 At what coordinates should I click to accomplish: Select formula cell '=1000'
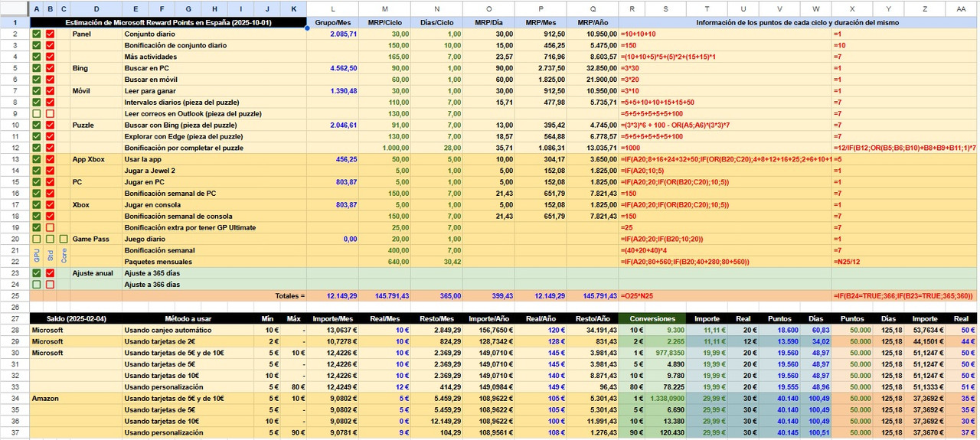[725, 148]
